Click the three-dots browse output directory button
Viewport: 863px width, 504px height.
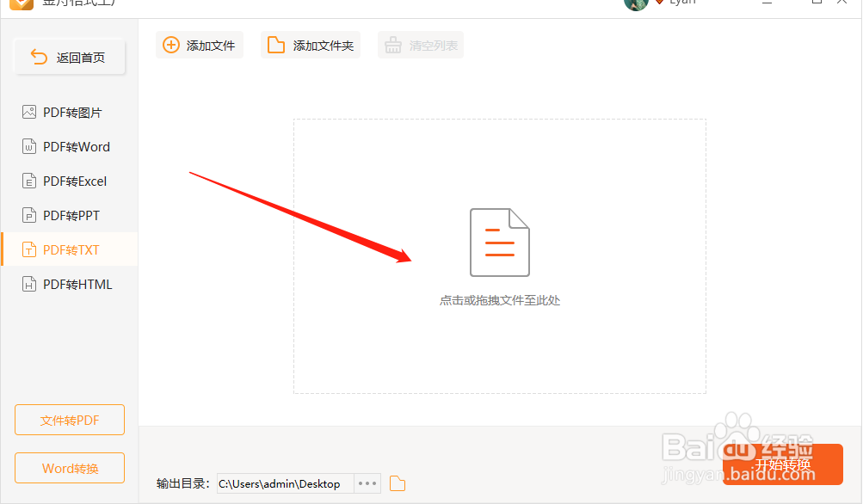pos(367,483)
